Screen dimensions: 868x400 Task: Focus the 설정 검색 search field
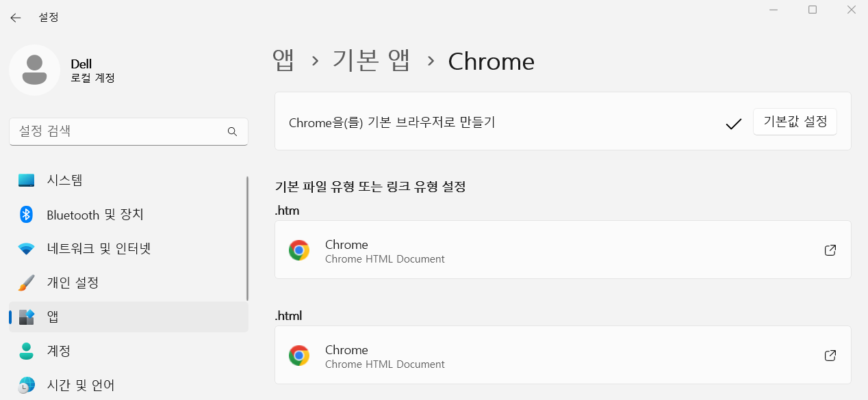pos(129,131)
